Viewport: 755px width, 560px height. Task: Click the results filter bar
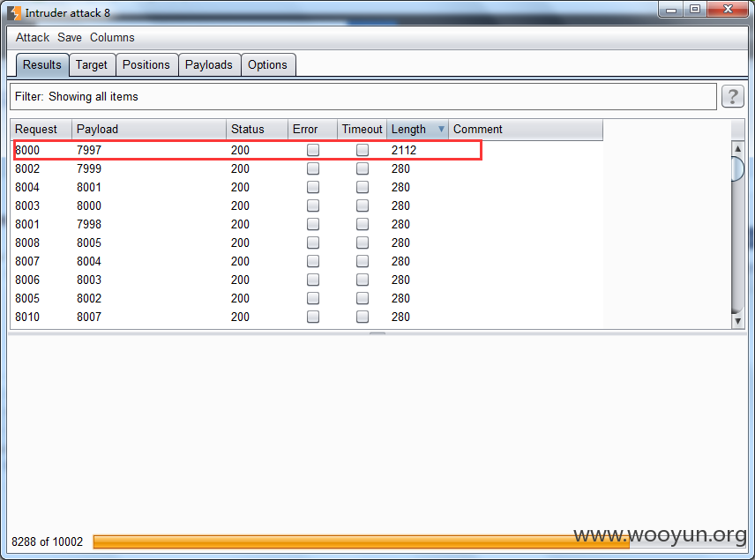tap(363, 97)
